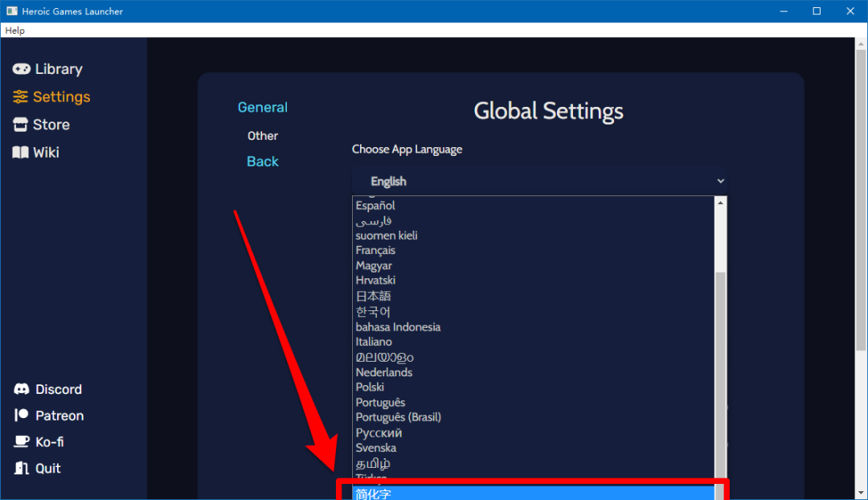Viewport: 868px width, 500px height.
Task: Choose 日本語 in the language list
Action: tap(373, 296)
